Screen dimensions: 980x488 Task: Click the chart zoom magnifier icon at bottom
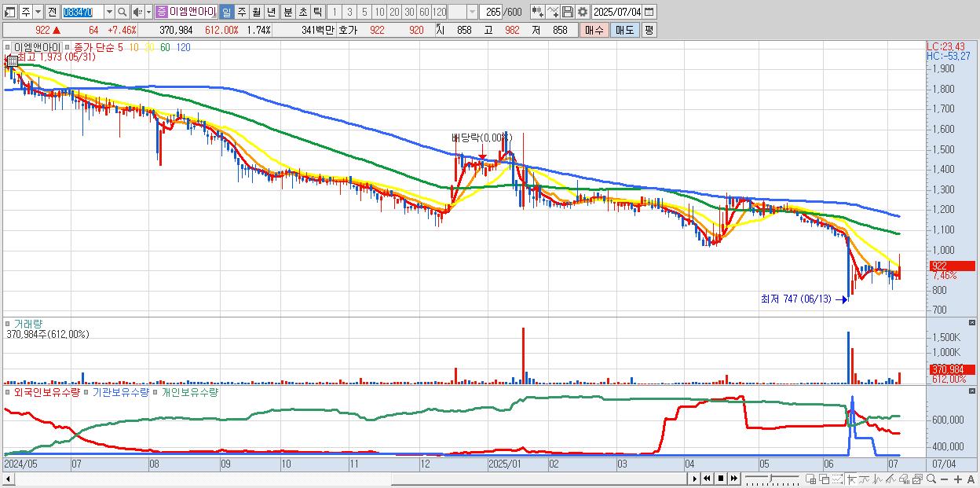tap(931, 479)
